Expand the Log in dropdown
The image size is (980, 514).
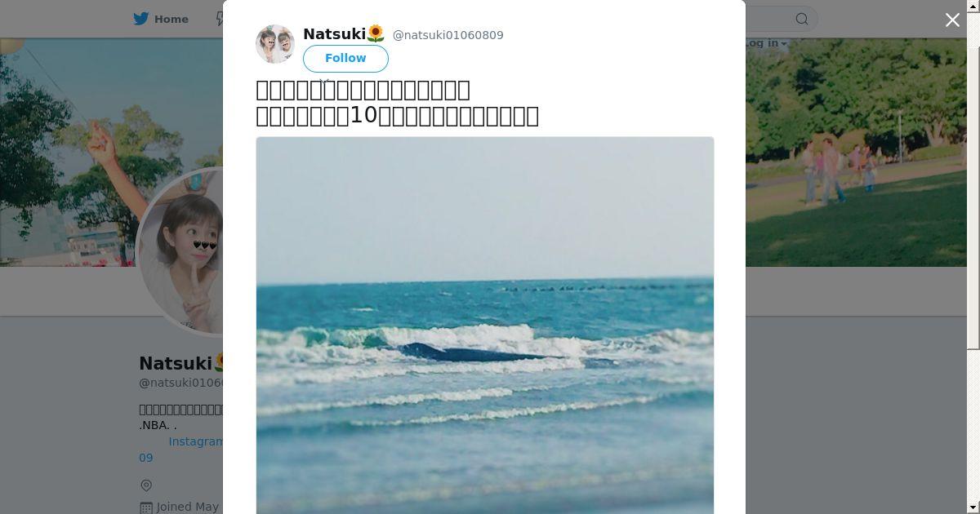point(766,43)
